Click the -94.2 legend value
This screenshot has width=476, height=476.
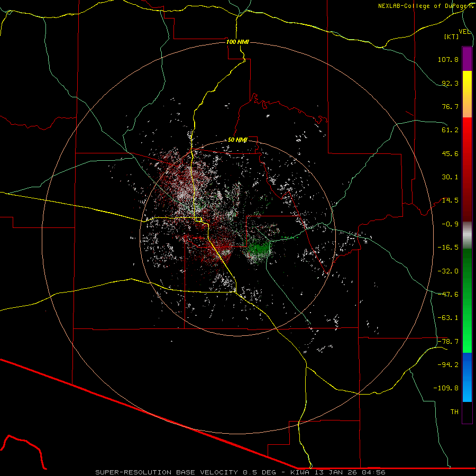pyautogui.click(x=448, y=365)
